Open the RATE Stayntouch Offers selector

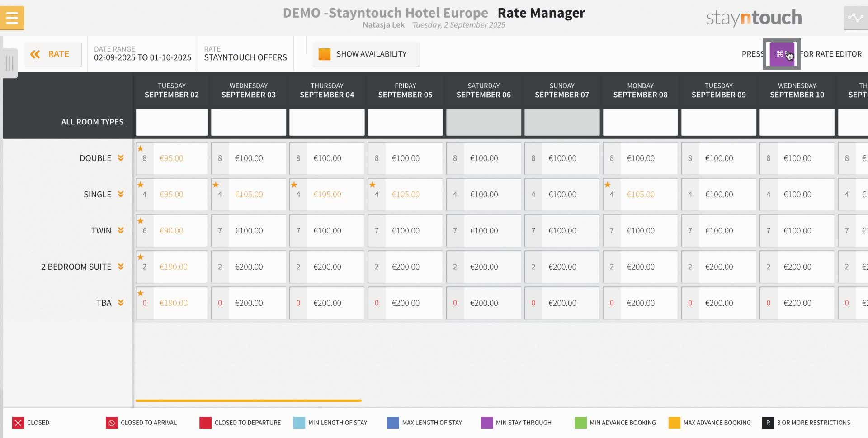pyautogui.click(x=245, y=53)
